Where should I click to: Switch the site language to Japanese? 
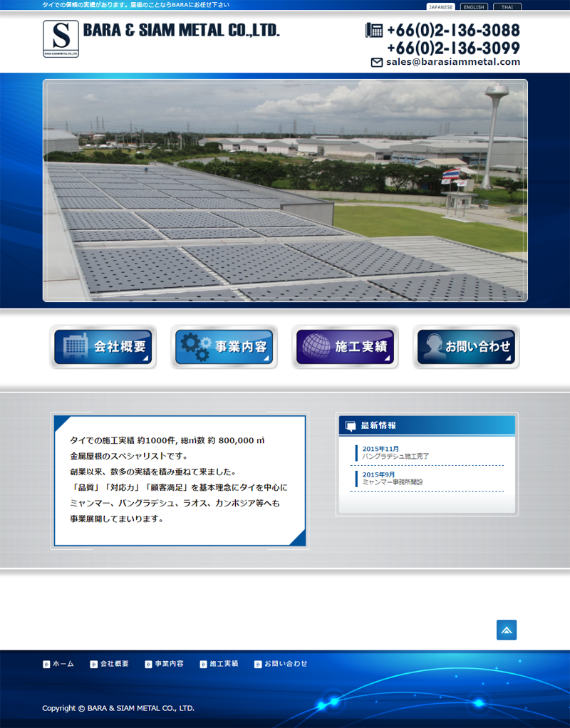[x=440, y=7]
